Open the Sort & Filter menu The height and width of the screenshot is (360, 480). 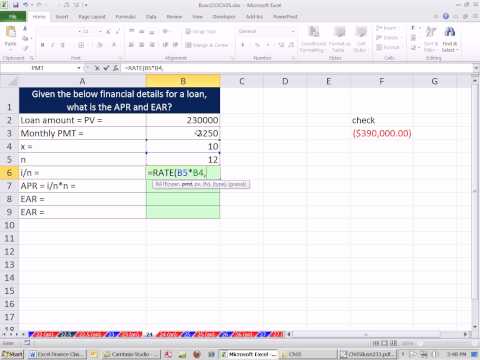click(431, 39)
